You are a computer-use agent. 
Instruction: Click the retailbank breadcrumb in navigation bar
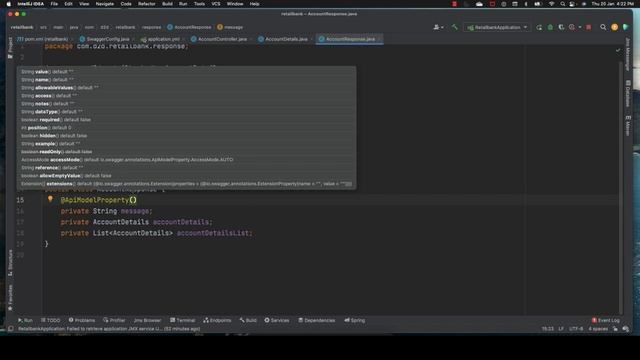point(22,27)
